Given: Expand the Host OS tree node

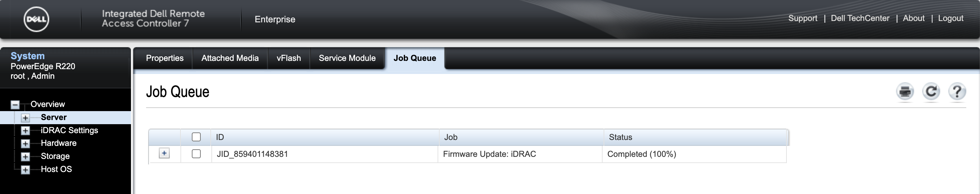Looking at the screenshot, I should point(25,169).
